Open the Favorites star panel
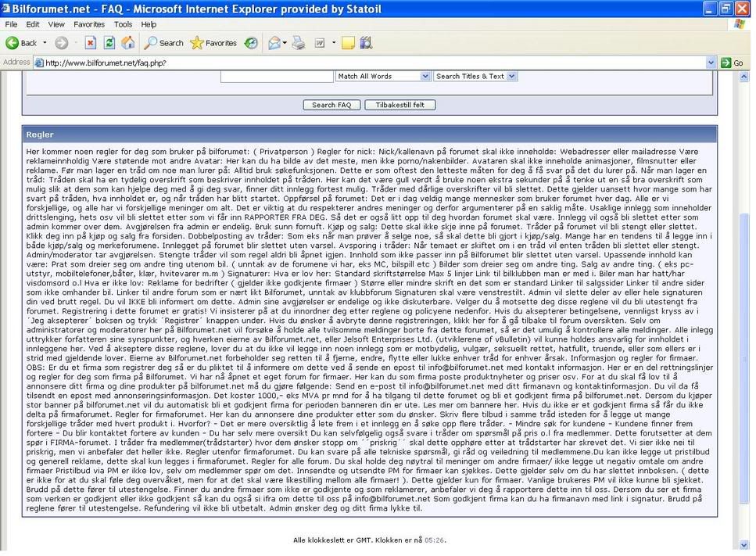The width and height of the screenshot is (756, 556). point(213,43)
